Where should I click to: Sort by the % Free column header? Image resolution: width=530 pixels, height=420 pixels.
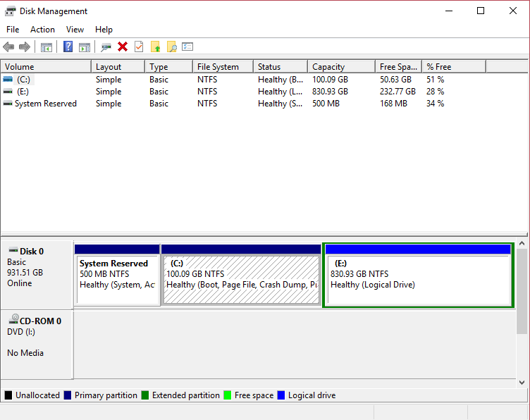point(454,66)
